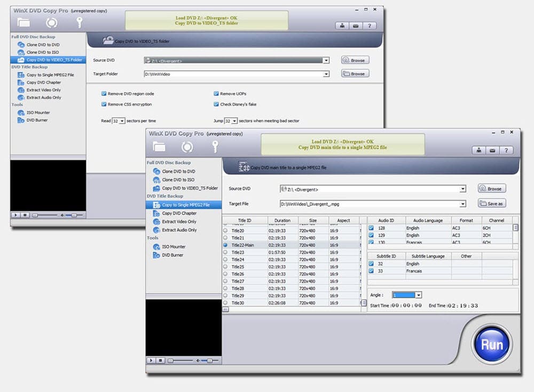Open DVD Burner icon in back window
This screenshot has height=392, width=534.
[21, 120]
